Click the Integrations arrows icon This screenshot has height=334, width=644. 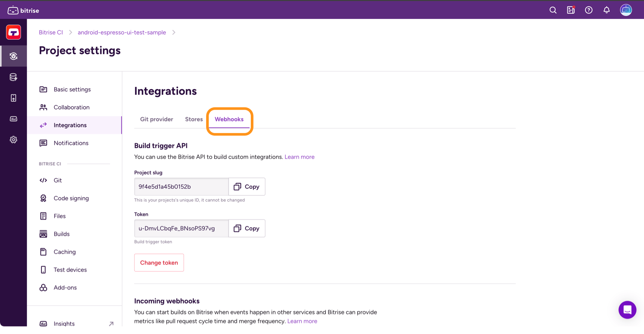tap(43, 125)
